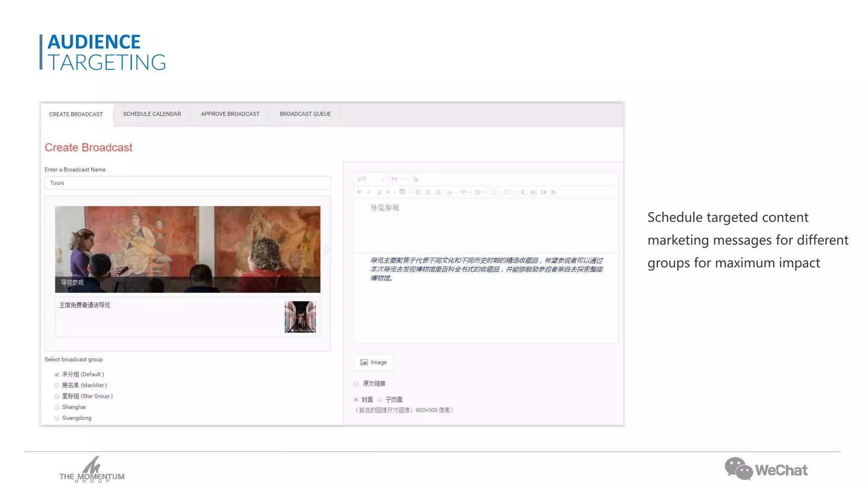Click the picture icon on Image button
868x488 pixels.
point(364,363)
